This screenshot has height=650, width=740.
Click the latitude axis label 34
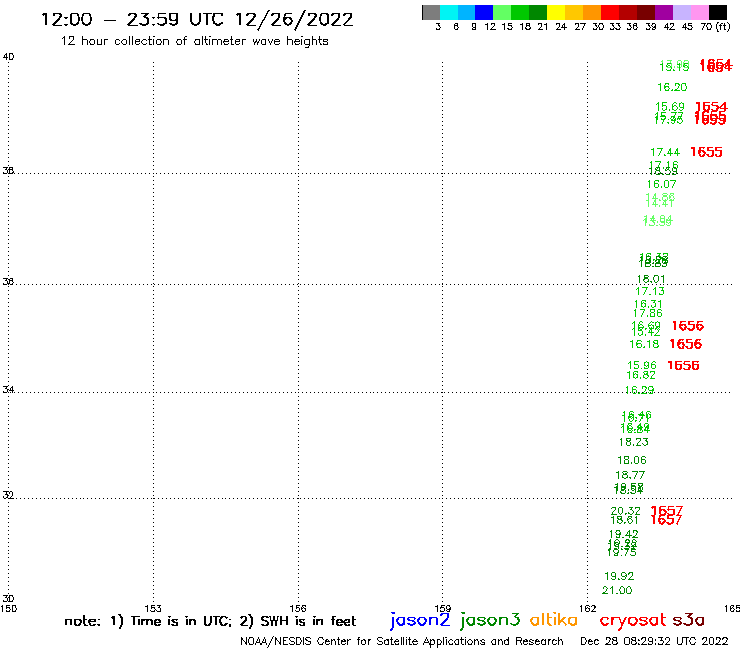coord(8,389)
